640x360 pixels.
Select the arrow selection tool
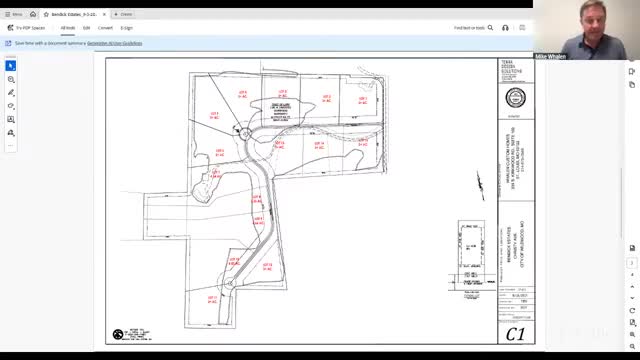tap(11, 66)
